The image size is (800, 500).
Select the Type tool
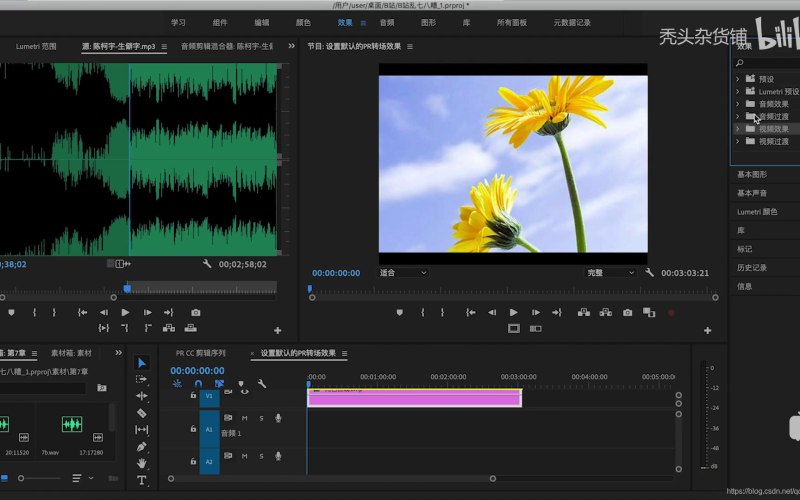point(142,480)
